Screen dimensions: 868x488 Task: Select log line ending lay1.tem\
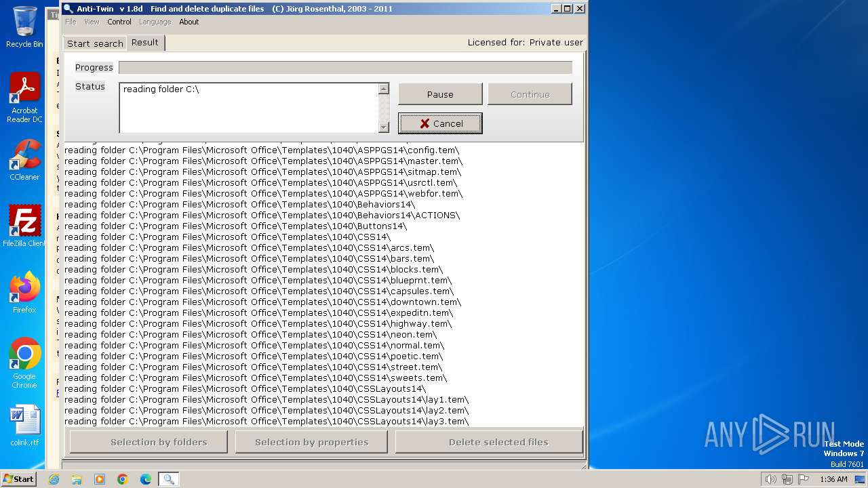tap(267, 400)
